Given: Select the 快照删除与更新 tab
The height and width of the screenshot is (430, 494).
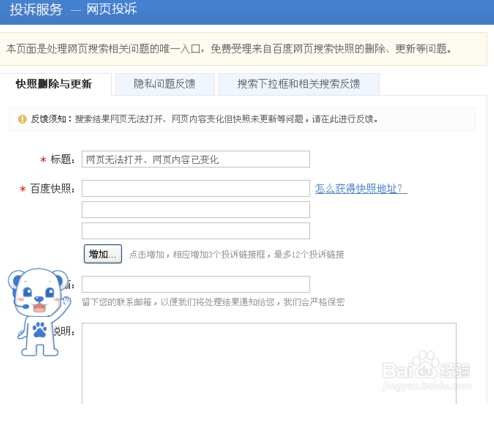Looking at the screenshot, I should [54, 84].
